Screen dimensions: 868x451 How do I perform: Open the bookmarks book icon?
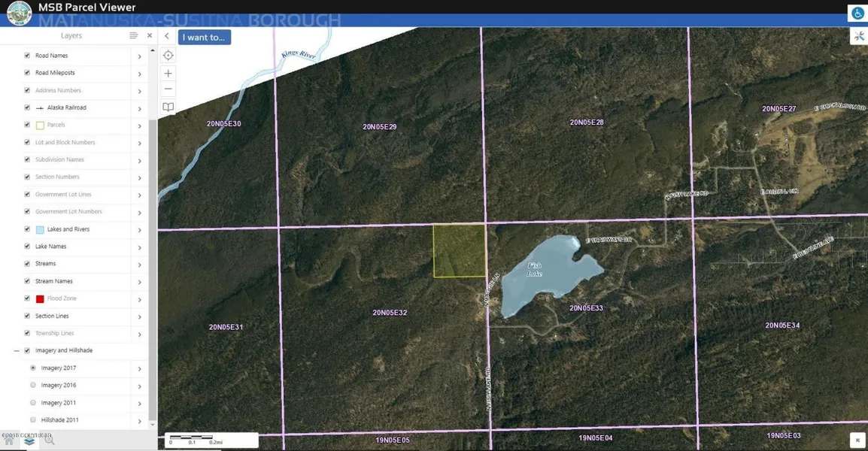click(168, 107)
